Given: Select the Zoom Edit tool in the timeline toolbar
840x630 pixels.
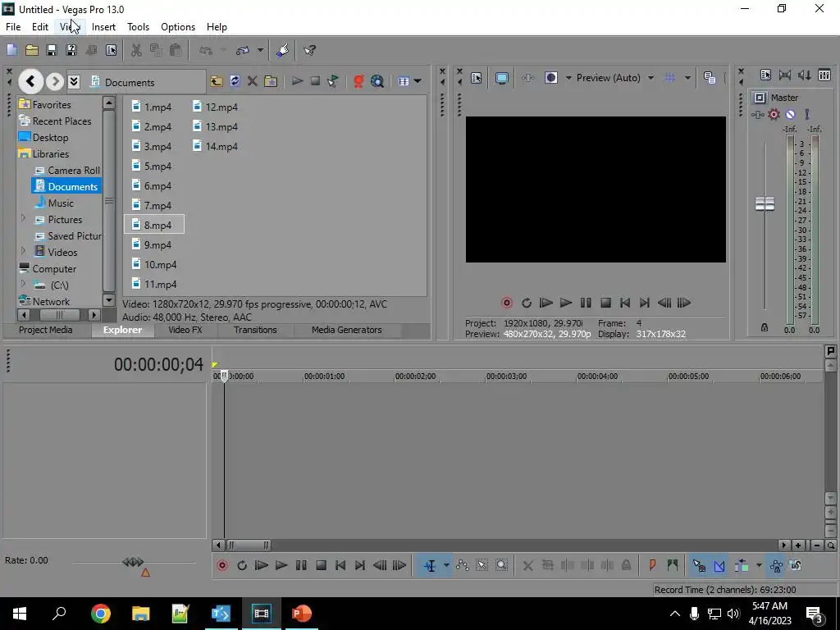Looking at the screenshot, I should (501, 566).
